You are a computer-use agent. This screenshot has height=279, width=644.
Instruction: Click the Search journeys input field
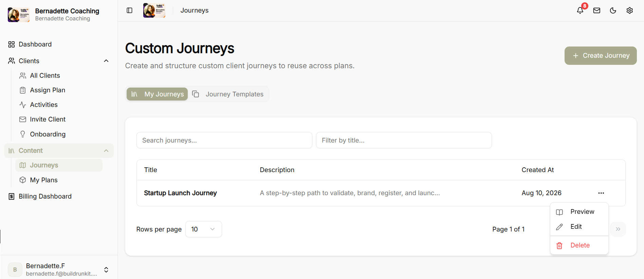click(224, 140)
